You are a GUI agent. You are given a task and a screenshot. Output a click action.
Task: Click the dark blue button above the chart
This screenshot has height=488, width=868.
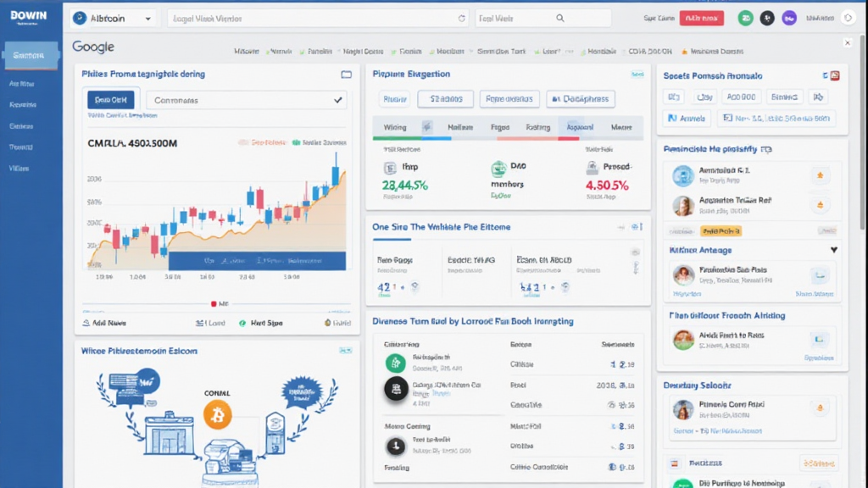pyautogui.click(x=110, y=100)
